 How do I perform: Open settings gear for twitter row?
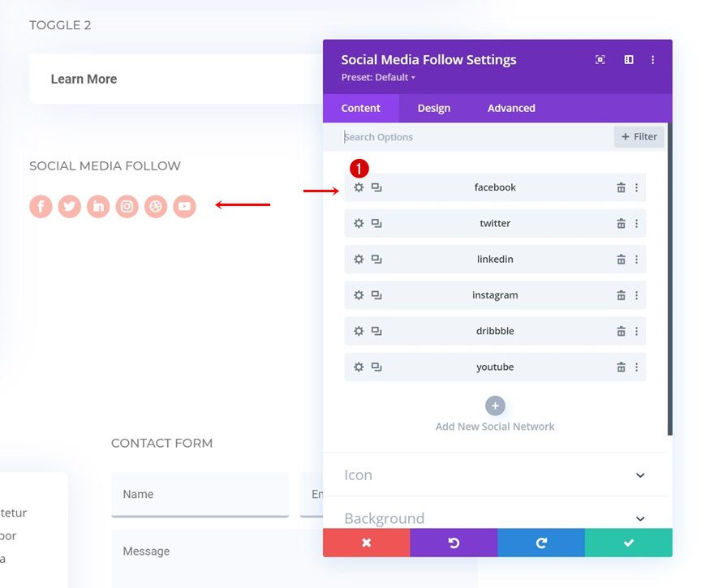pos(359,224)
